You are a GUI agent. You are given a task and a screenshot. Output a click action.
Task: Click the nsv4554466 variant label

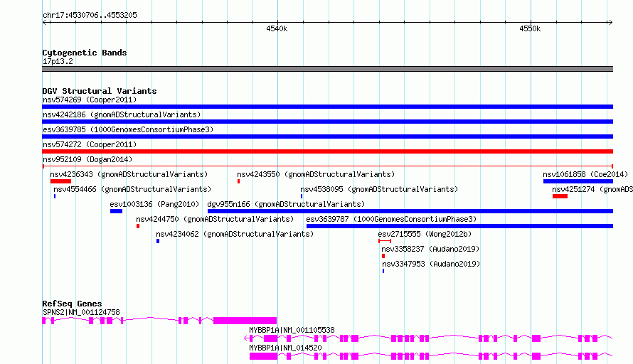(132, 189)
